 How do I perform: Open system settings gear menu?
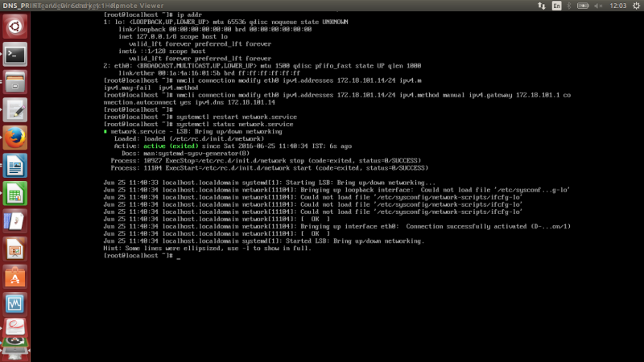coord(636,6)
